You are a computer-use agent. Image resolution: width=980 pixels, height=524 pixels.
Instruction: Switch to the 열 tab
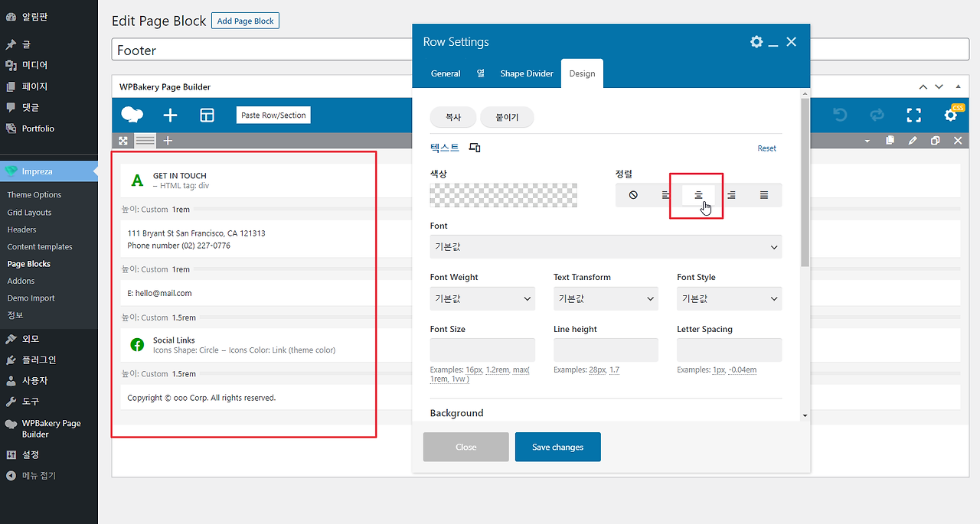pyautogui.click(x=481, y=73)
